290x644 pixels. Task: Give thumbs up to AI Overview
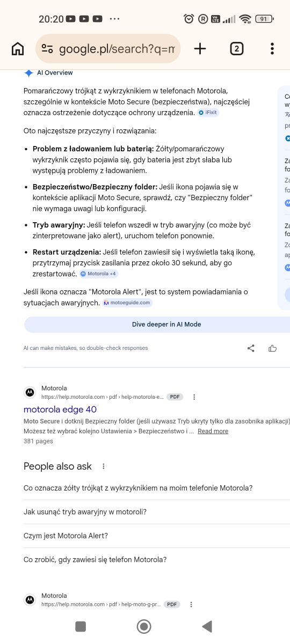click(x=272, y=348)
